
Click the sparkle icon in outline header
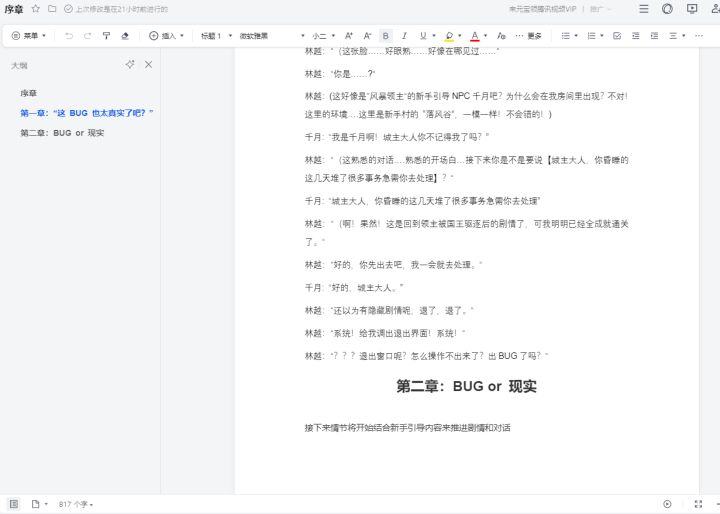point(130,64)
